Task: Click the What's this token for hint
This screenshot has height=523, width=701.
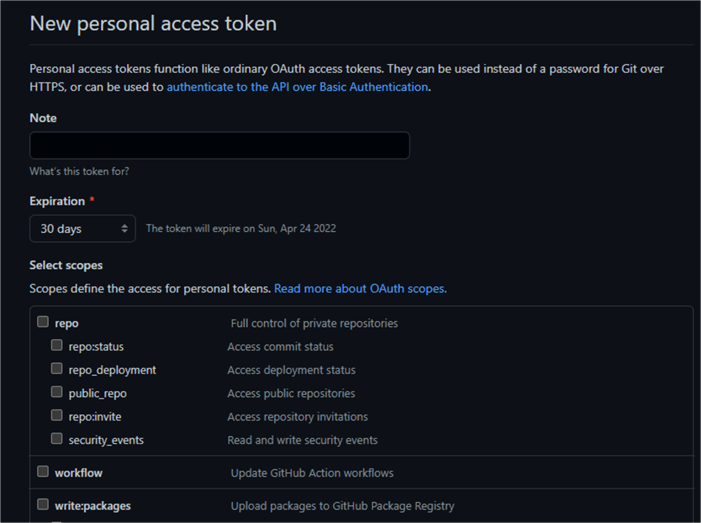Action: tap(79, 171)
